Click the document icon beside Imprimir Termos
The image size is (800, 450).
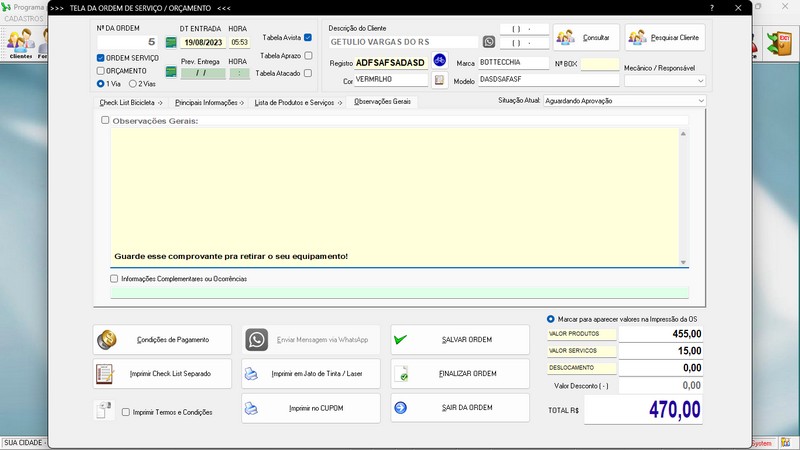(103, 410)
